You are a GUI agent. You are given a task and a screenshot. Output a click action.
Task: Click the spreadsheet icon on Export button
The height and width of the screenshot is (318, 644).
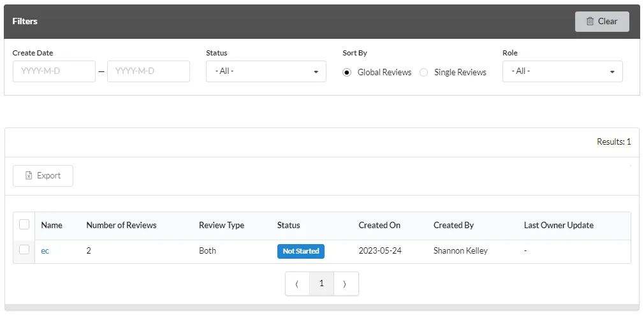coord(29,176)
